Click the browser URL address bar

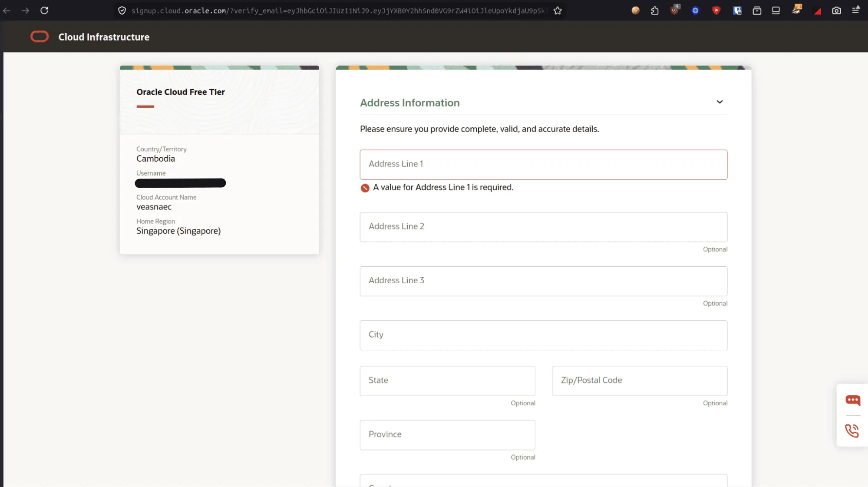[339, 10]
